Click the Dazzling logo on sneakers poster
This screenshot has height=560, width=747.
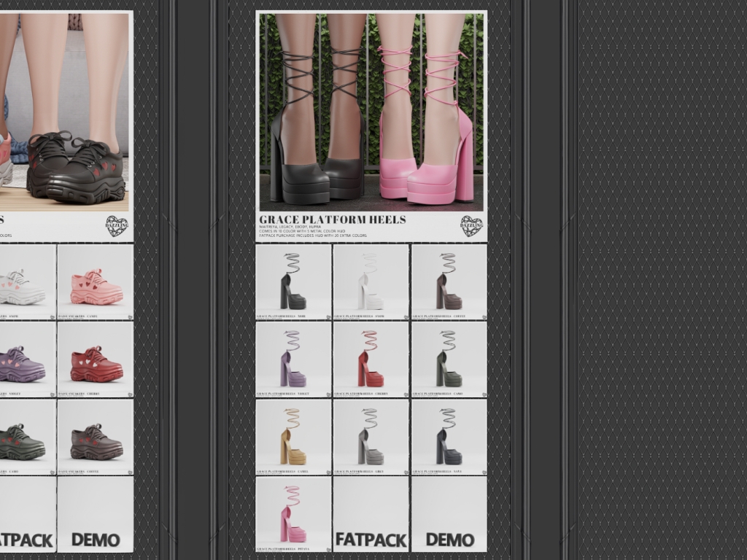(116, 226)
